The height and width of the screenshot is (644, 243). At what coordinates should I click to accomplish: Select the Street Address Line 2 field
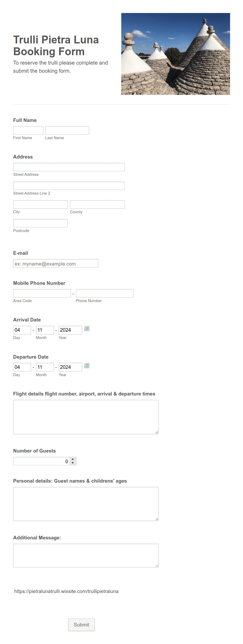point(69,186)
